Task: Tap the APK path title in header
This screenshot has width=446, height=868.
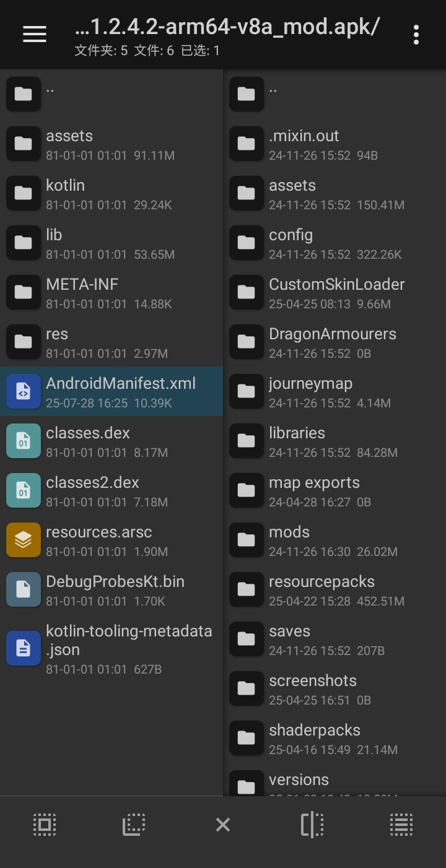Action: [x=227, y=27]
